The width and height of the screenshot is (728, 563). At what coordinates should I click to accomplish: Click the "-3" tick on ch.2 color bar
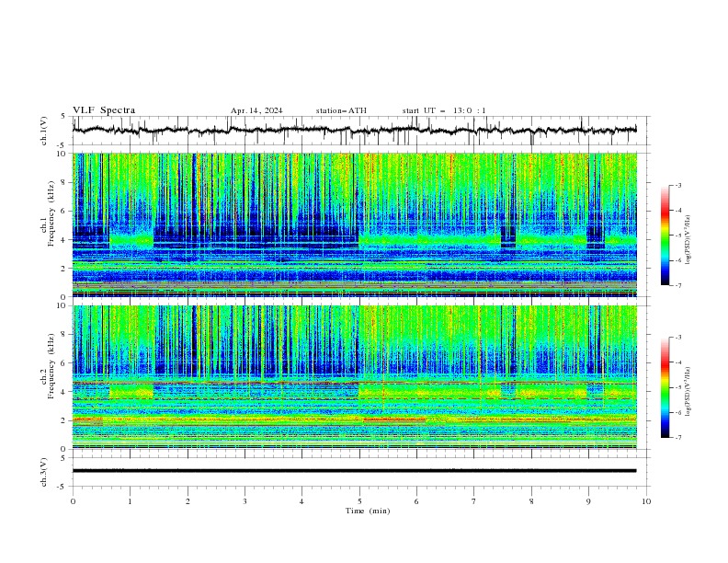677,338
